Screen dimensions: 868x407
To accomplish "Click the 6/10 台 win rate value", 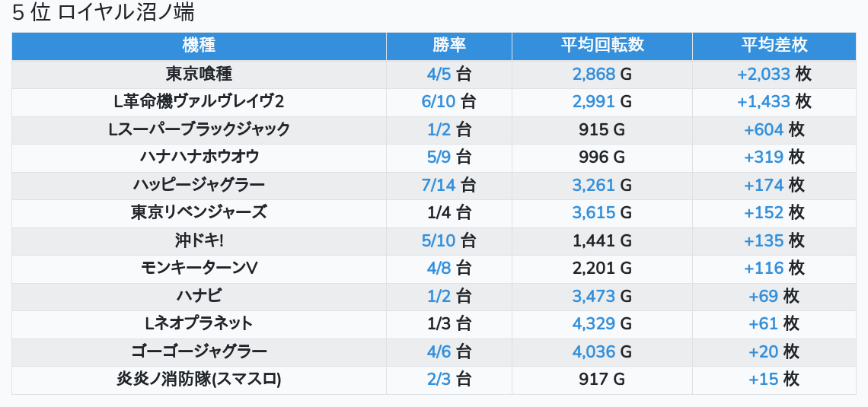I will pyautogui.click(x=448, y=101).
